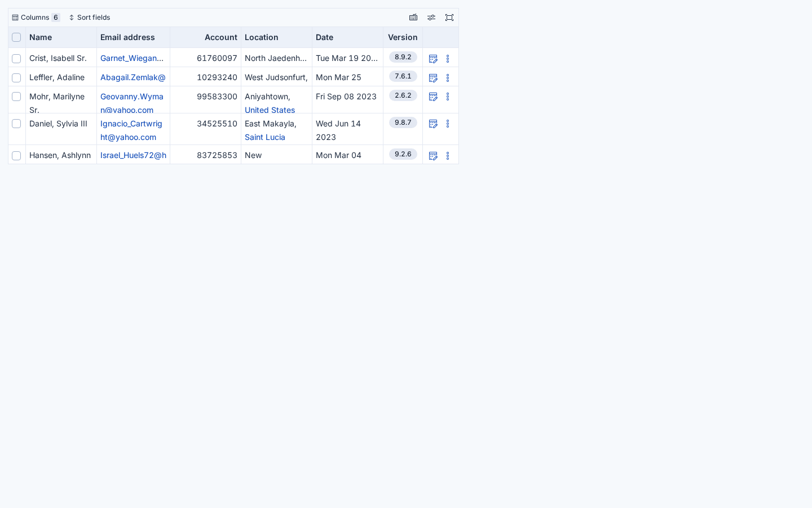Edit row for Leffler, Adaline
This screenshot has width=812, height=508.
(x=433, y=78)
